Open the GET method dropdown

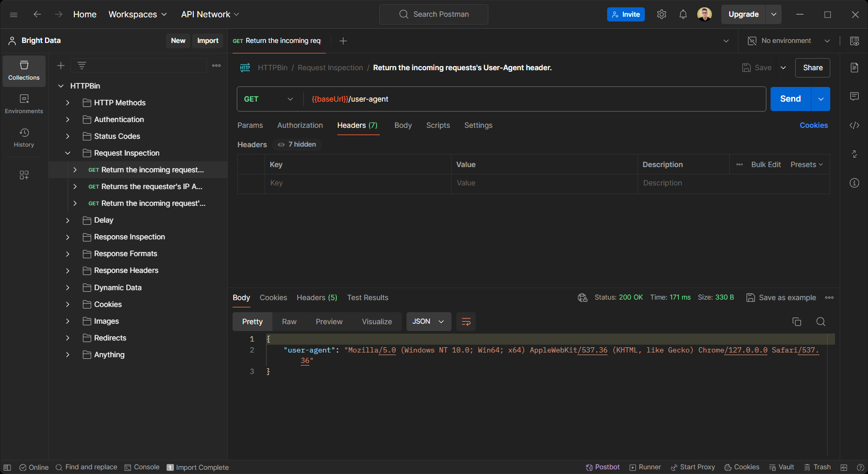pos(269,99)
